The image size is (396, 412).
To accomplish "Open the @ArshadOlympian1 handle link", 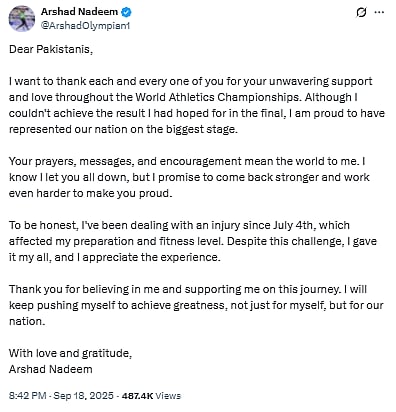I will pos(85,26).
